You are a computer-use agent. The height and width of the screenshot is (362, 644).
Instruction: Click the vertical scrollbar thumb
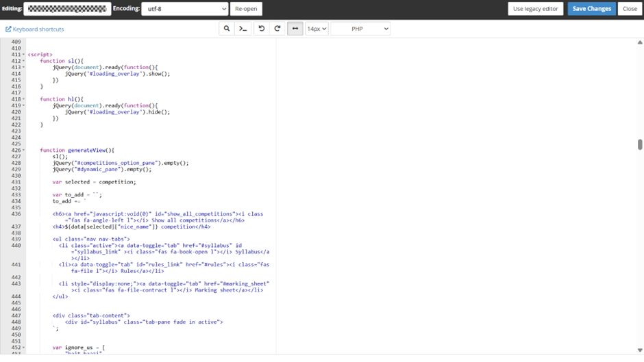click(x=640, y=145)
